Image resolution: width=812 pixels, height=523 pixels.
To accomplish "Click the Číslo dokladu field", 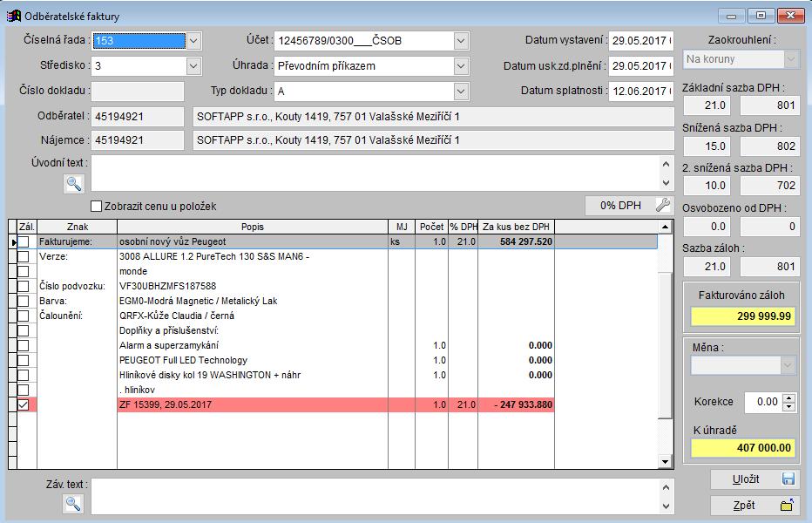I will tap(138, 92).
